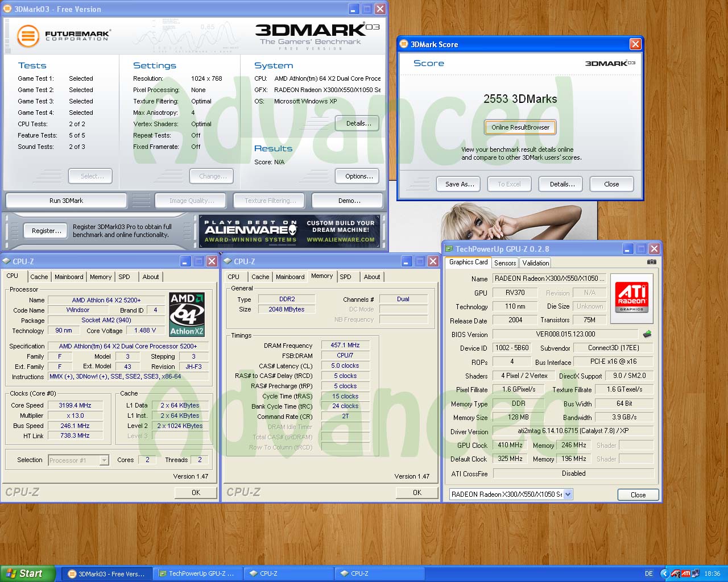Click the ATI CrossFire Disabled field
728x582 pixels.
pyautogui.click(x=573, y=473)
